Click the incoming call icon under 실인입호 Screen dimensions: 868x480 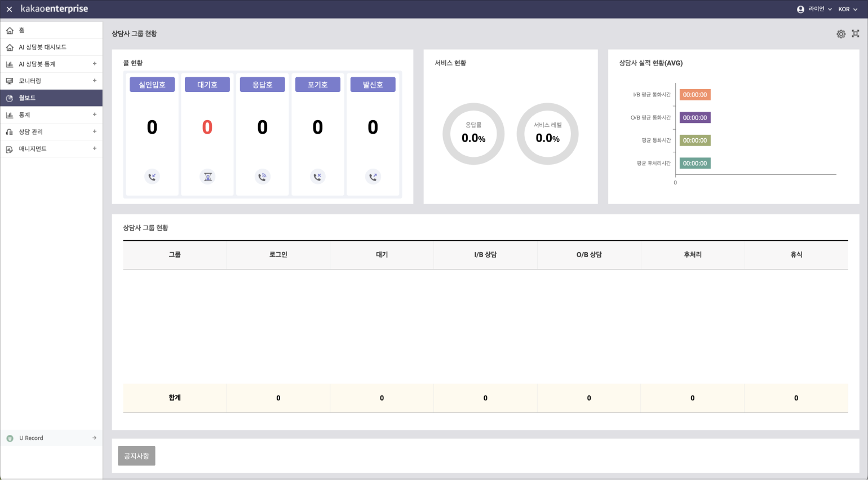pos(152,177)
